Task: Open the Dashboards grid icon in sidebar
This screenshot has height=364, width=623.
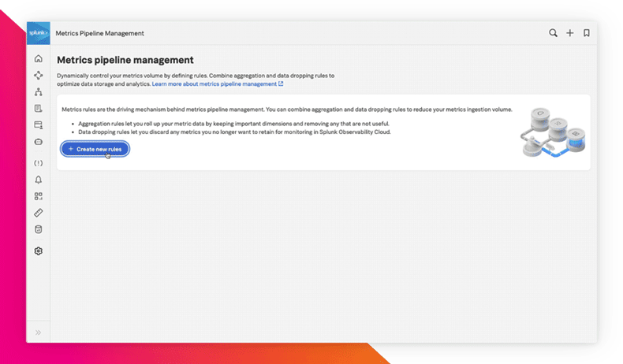Action: [38, 196]
